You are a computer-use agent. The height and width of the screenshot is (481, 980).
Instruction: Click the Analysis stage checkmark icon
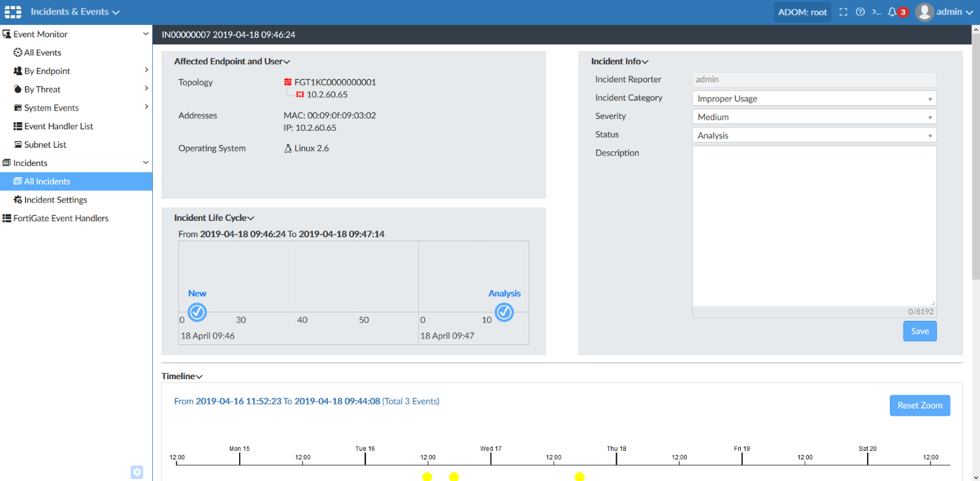[504, 312]
